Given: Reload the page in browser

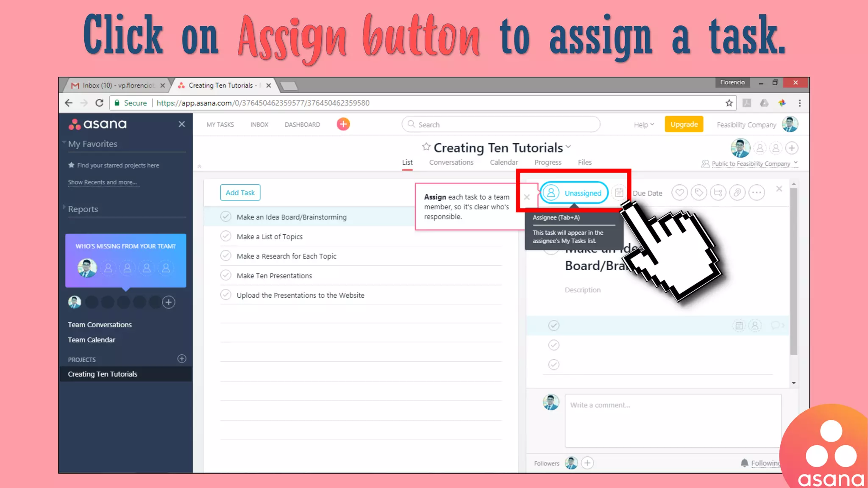Looking at the screenshot, I should pyautogui.click(x=99, y=103).
